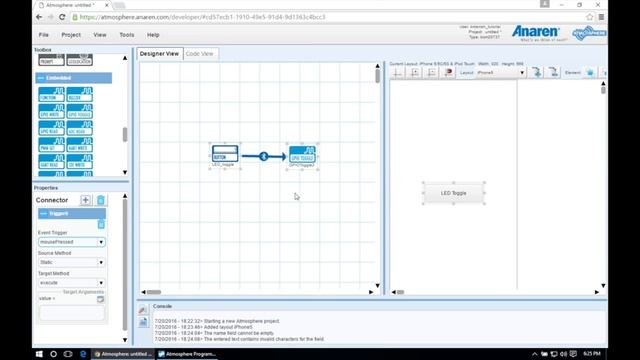Reload the browser page
The width and height of the screenshot is (640, 360).
click(x=62, y=17)
